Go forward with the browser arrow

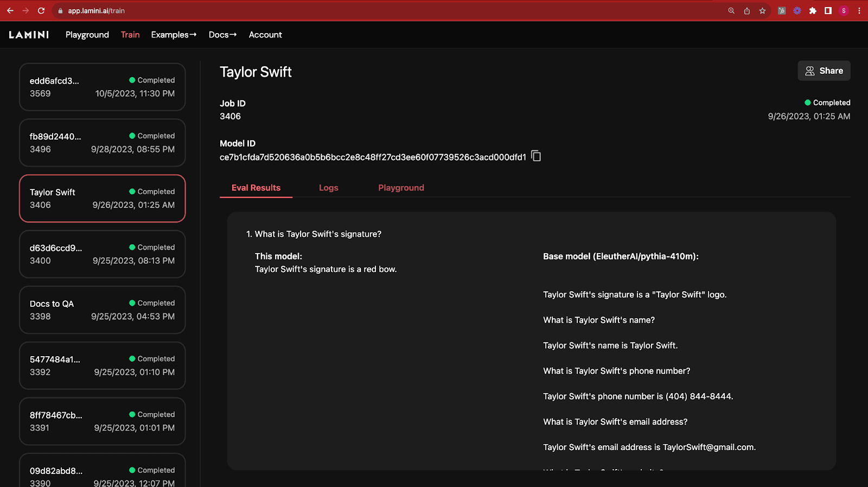pyautogui.click(x=25, y=10)
